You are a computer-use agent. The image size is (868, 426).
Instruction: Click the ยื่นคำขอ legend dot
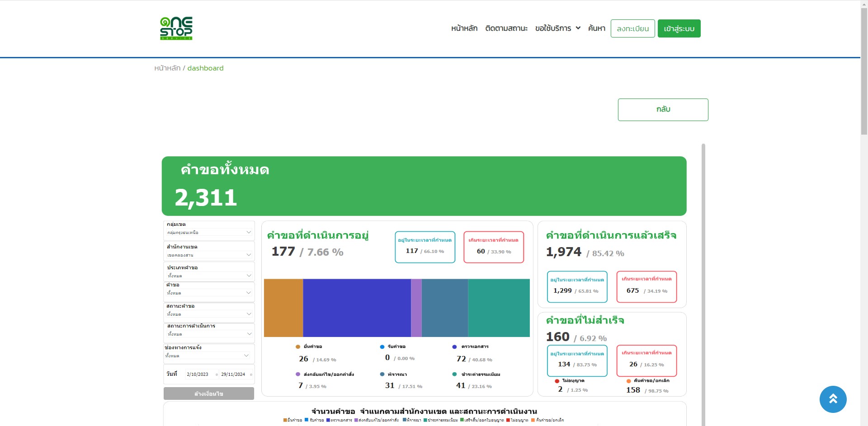click(297, 347)
